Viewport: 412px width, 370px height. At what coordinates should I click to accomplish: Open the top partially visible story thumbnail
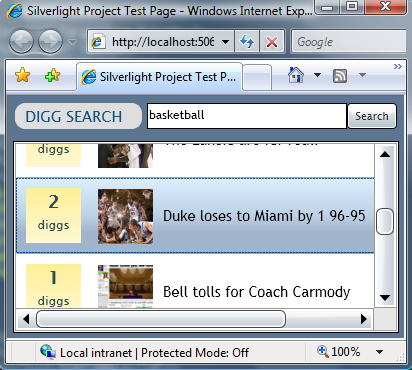[x=125, y=156]
